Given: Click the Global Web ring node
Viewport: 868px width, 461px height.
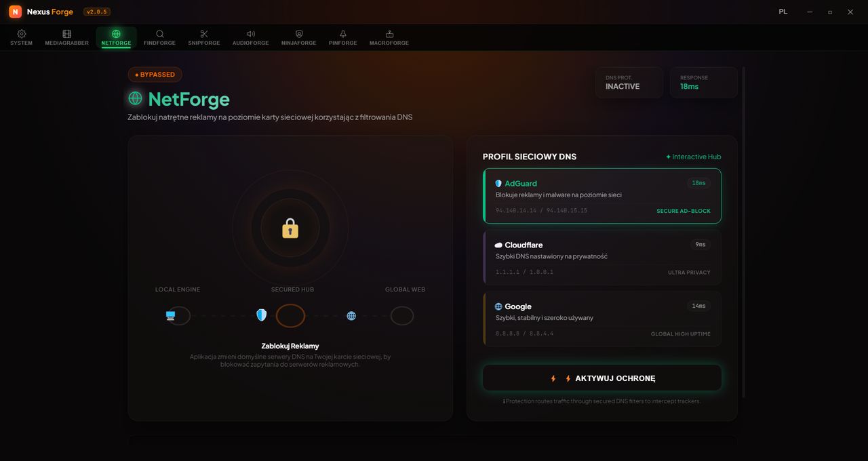Looking at the screenshot, I should [x=402, y=315].
